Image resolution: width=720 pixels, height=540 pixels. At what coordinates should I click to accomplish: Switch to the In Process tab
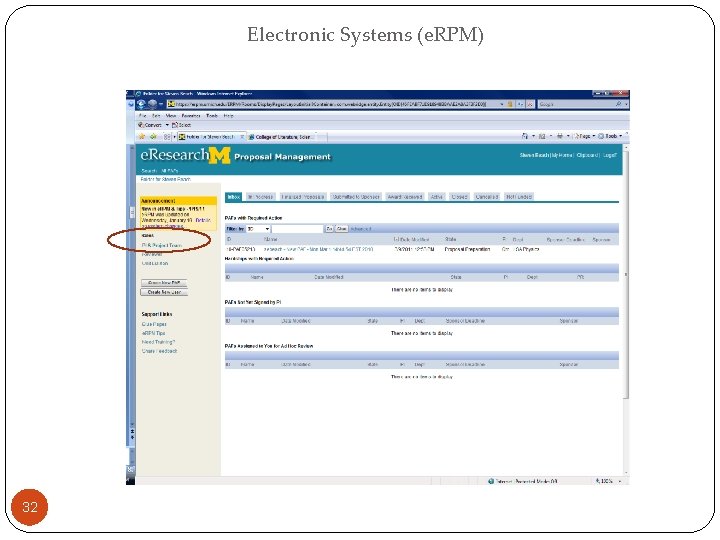click(260, 197)
